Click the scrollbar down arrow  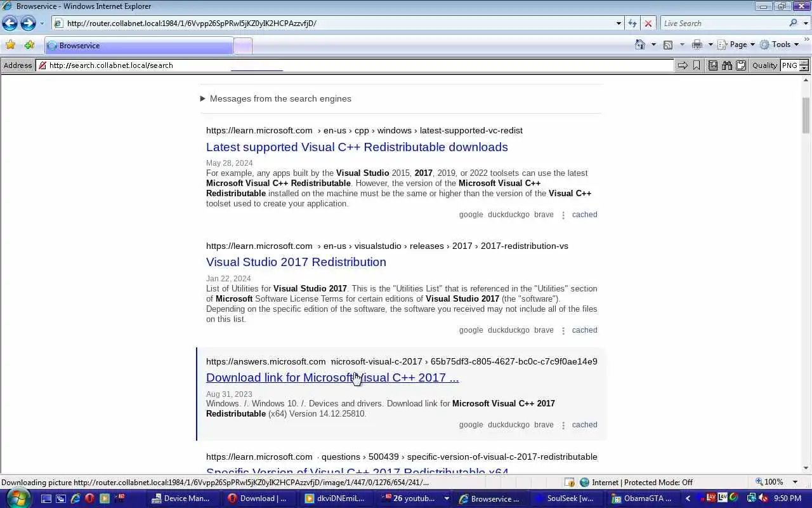(806, 468)
